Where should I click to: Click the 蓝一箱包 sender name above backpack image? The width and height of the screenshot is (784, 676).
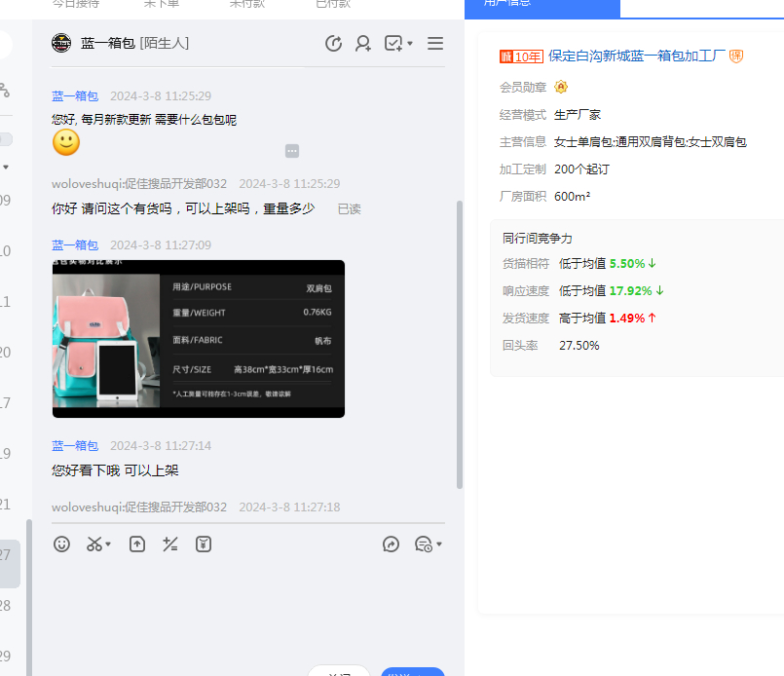(x=75, y=245)
